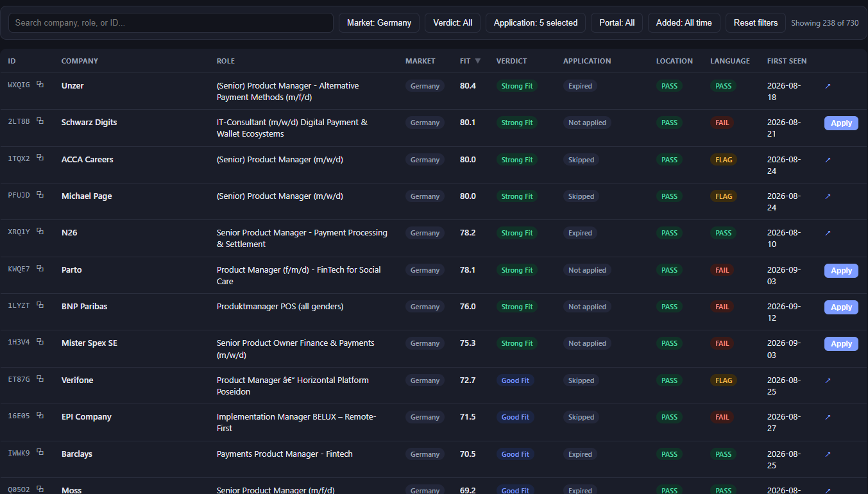Open external link for N26 row

pyautogui.click(x=828, y=233)
